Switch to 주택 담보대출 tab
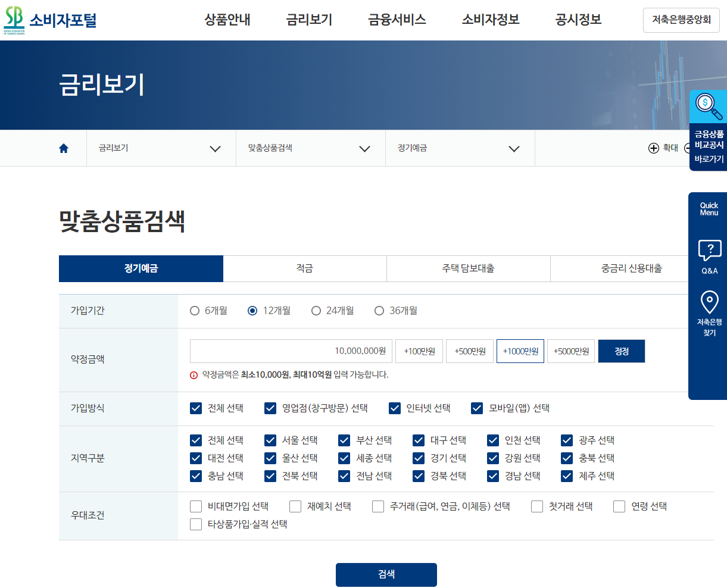Image resolution: width=727 pixels, height=588 pixels. point(469,268)
